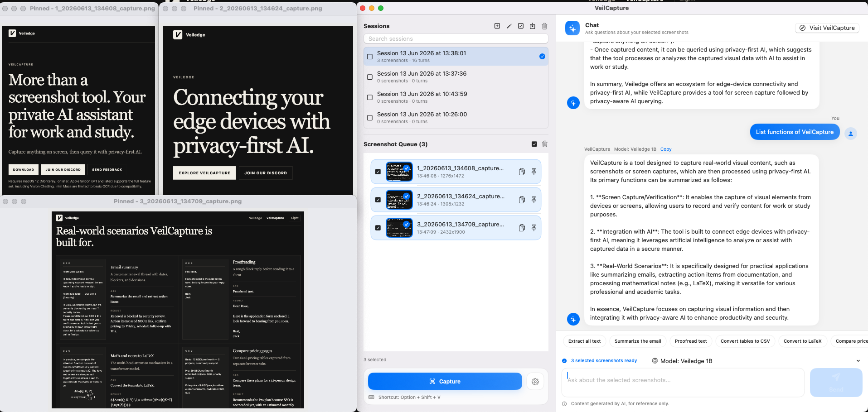This screenshot has height=412, width=868.
Task: Click the blue Capture button
Action: pyautogui.click(x=445, y=381)
